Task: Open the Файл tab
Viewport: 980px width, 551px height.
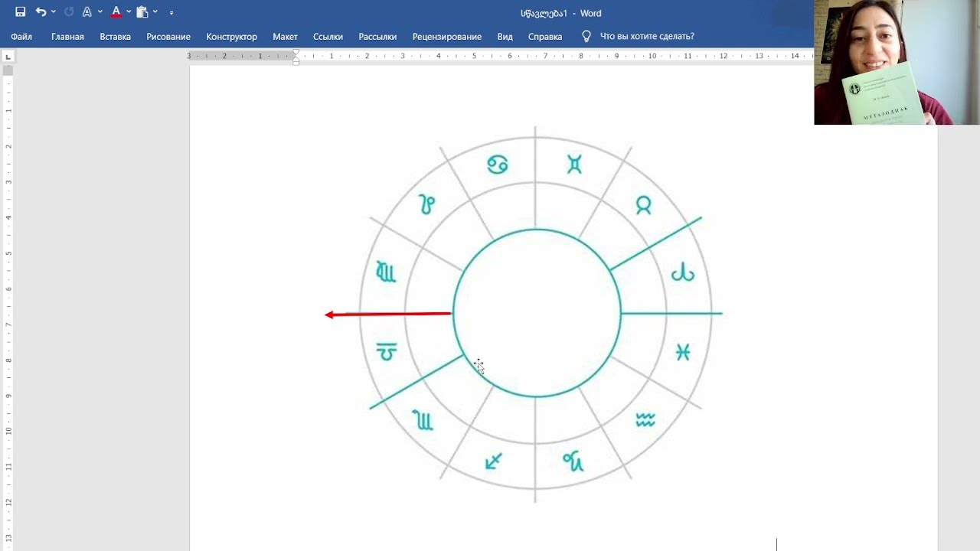Action: [x=21, y=37]
